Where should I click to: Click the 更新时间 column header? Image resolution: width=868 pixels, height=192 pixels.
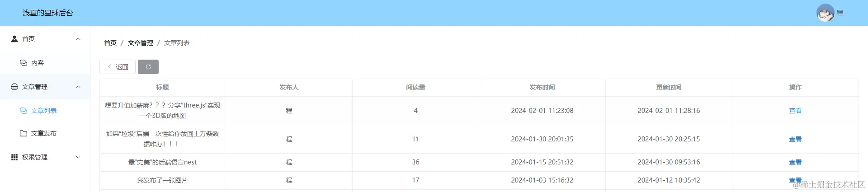[669, 87]
